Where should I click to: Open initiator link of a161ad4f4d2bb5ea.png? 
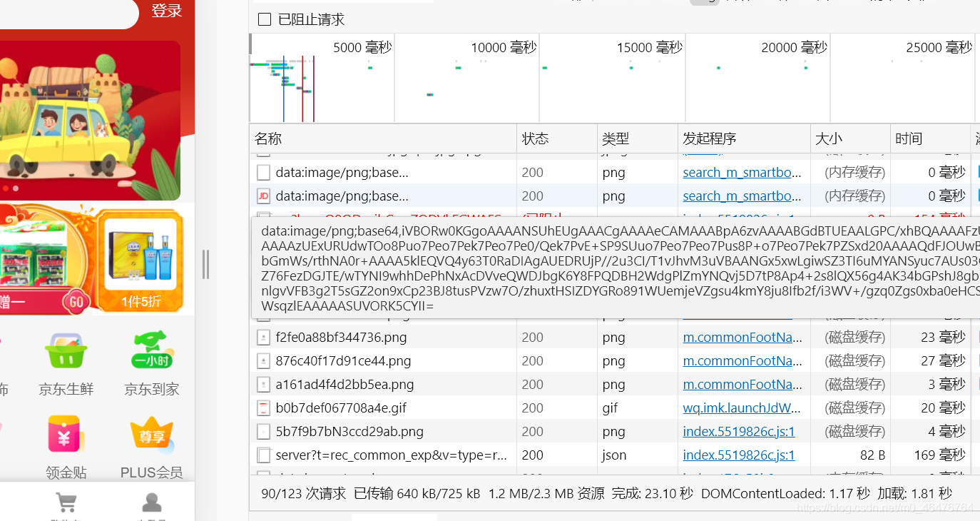point(742,384)
